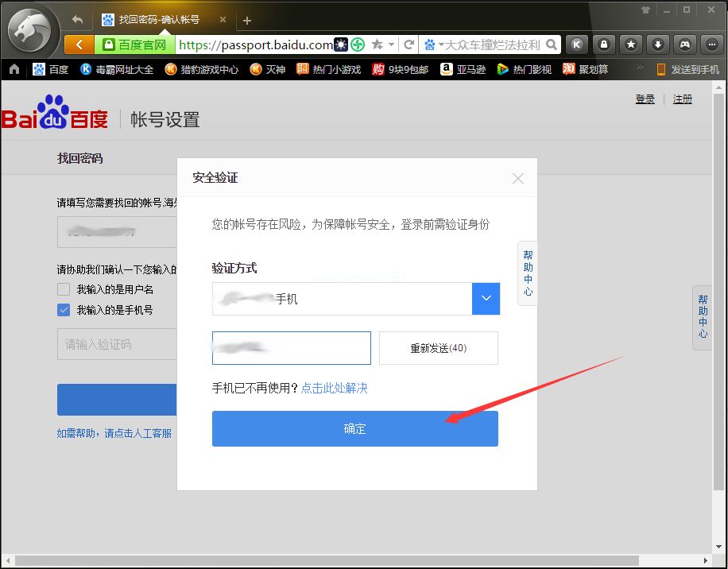This screenshot has height=569, width=728.
Task: Click the home icon on the bookmarks bar
Action: click(x=13, y=69)
